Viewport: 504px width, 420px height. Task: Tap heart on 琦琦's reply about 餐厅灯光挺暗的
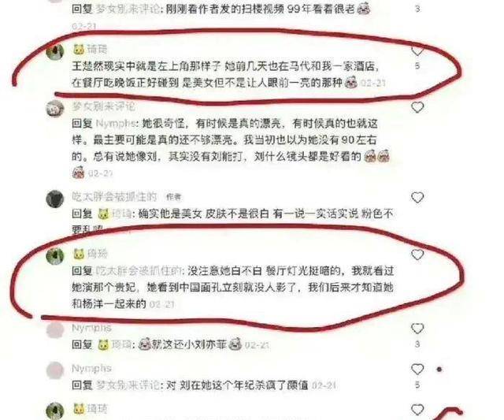(417, 255)
